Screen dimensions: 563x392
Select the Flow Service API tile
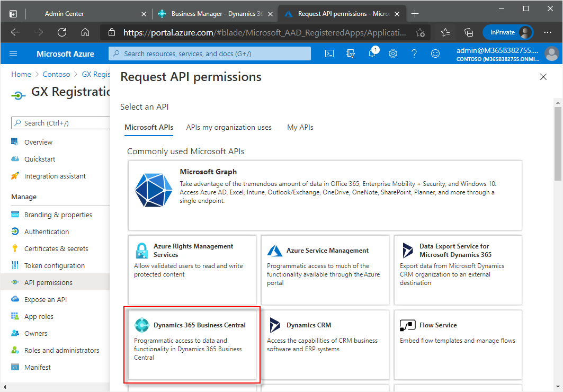click(x=458, y=344)
